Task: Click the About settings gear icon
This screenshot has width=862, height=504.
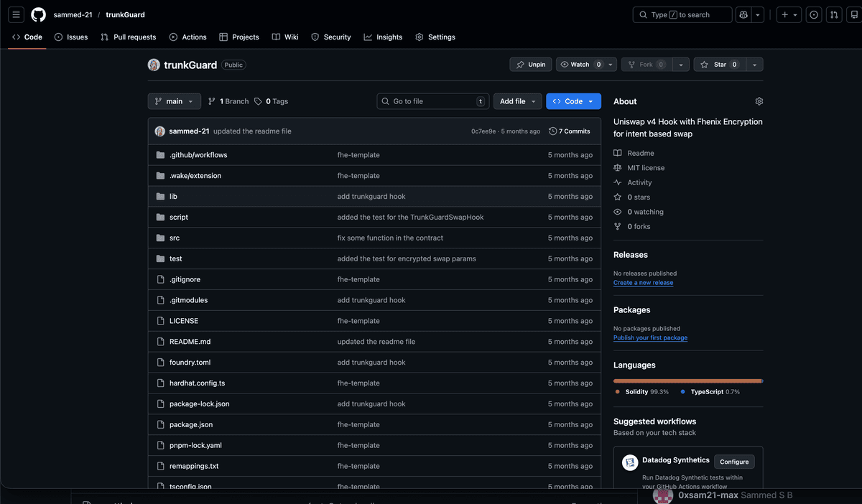Action: tap(759, 102)
